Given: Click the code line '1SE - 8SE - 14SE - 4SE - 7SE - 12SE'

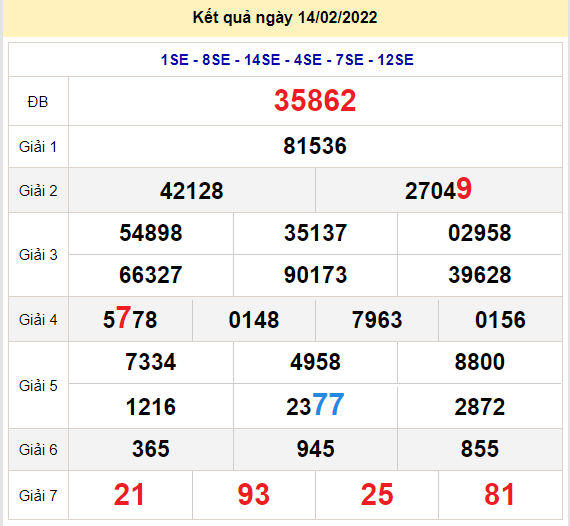Looking at the screenshot, I should click(x=287, y=60).
